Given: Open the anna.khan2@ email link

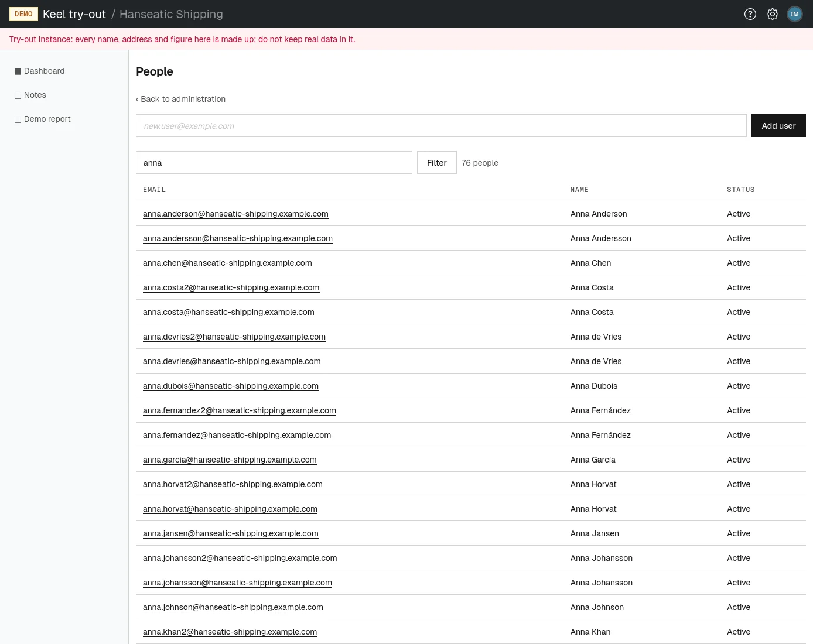Looking at the screenshot, I should 230,632.
